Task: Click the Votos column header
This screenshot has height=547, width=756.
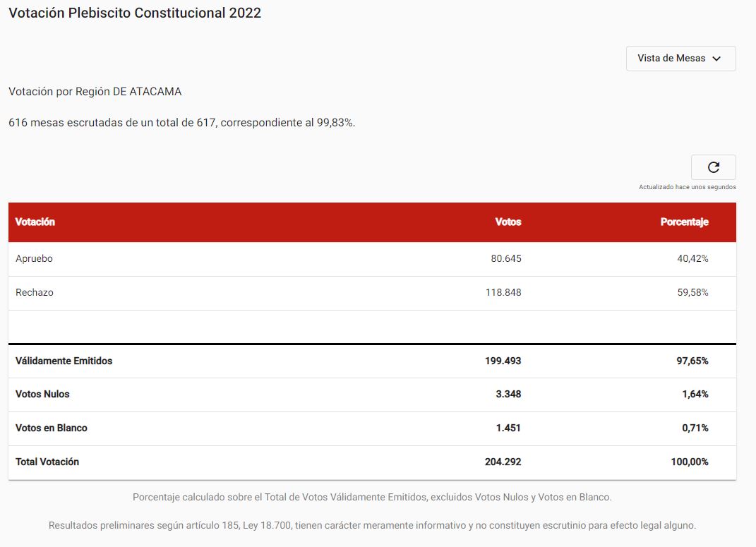Action: tap(508, 222)
